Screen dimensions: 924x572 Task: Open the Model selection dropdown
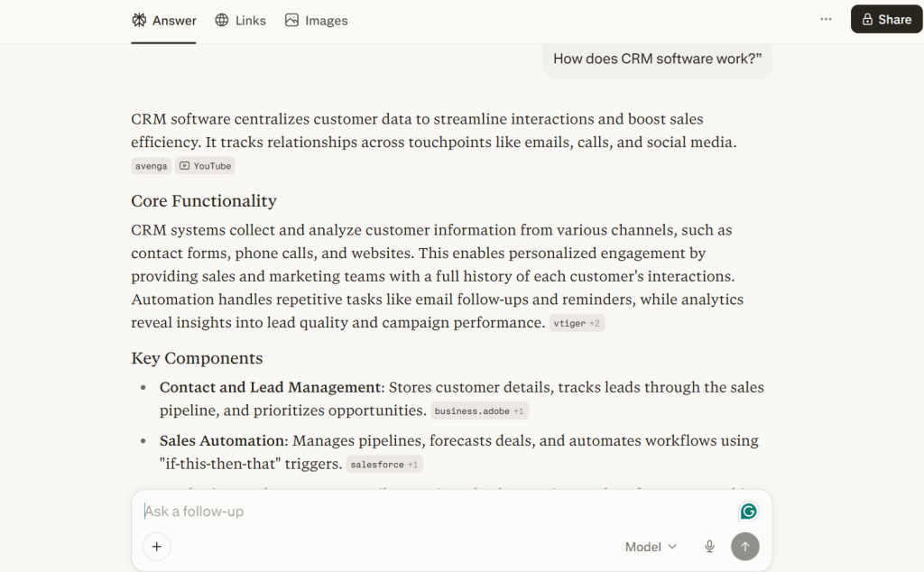[651, 547]
